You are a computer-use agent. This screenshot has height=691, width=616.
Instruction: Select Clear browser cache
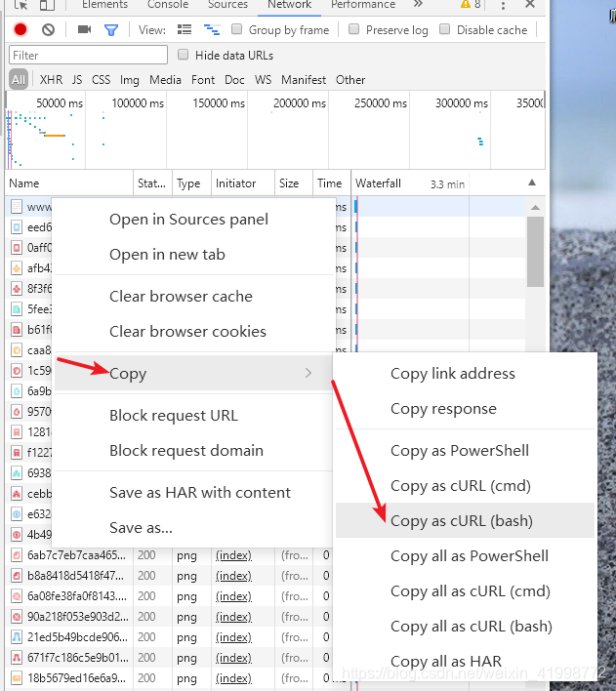point(194,296)
